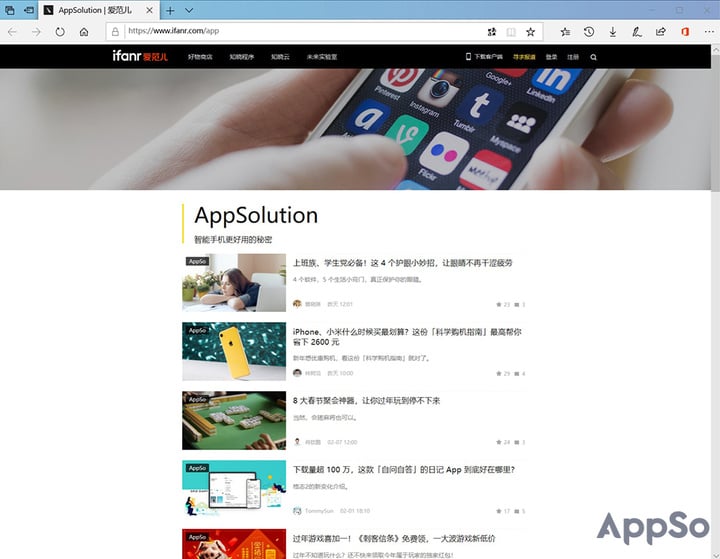This screenshot has width=720, height=559.
Task: Open 知晓云 in site navigation
Action: click(x=280, y=57)
